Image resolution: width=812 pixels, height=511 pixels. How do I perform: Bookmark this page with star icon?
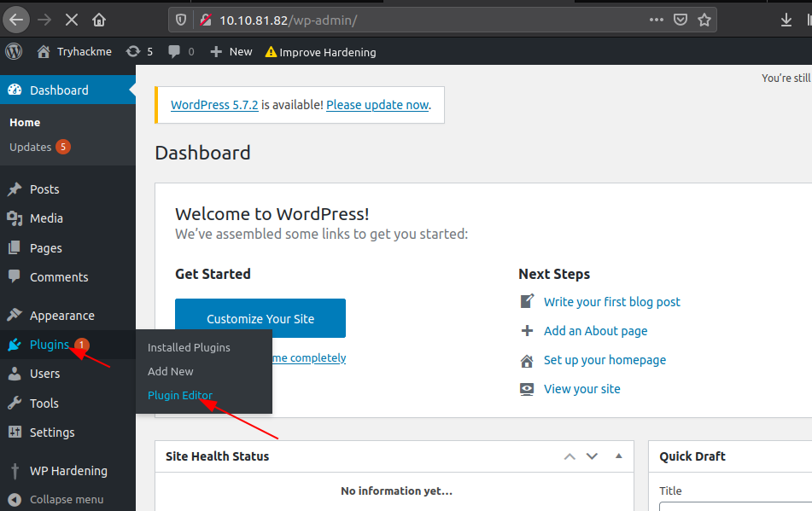pyautogui.click(x=704, y=20)
